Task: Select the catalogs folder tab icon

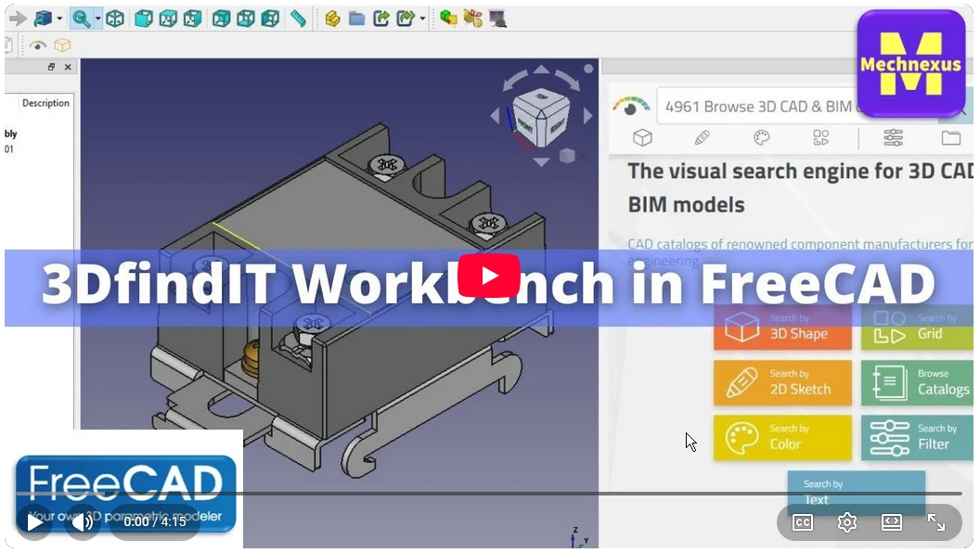Action: pos(951,137)
